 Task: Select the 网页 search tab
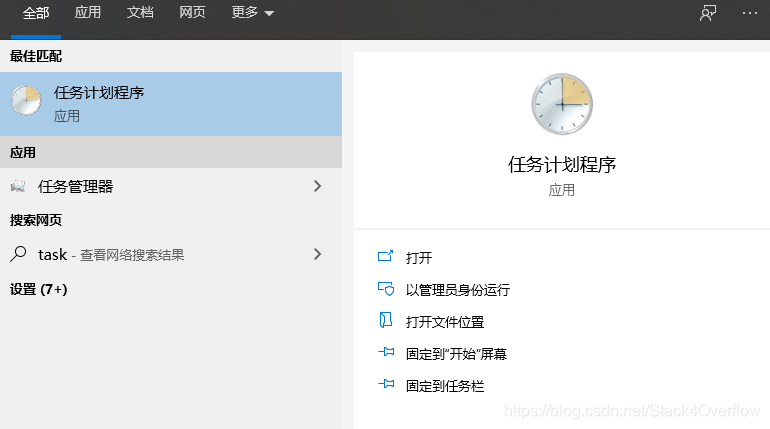tap(192, 12)
